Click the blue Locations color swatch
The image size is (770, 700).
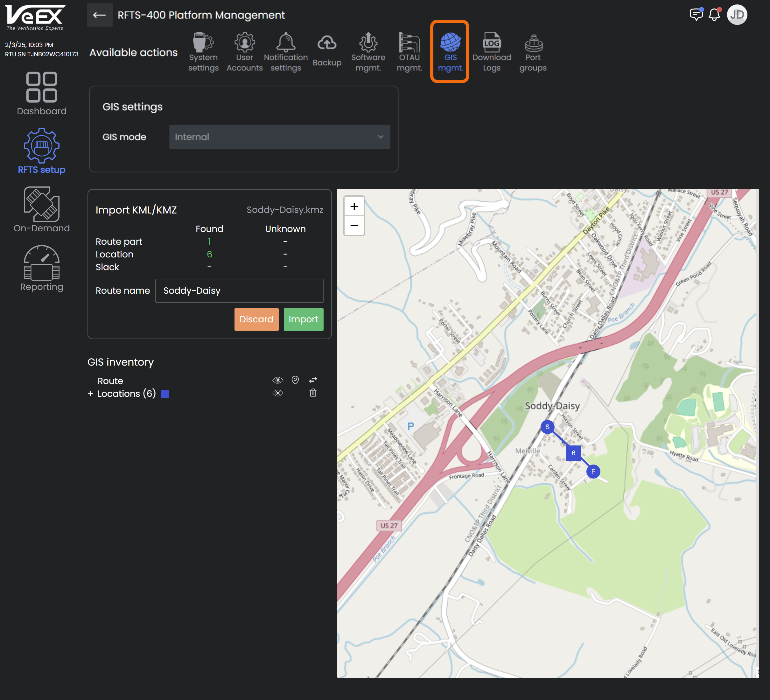pyautogui.click(x=165, y=394)
